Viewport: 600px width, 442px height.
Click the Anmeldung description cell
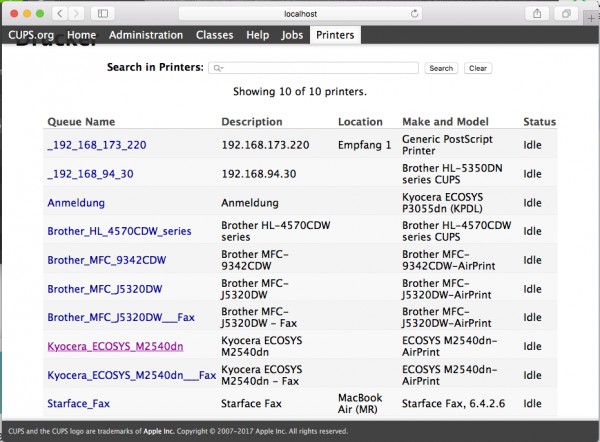pos(250,203)
